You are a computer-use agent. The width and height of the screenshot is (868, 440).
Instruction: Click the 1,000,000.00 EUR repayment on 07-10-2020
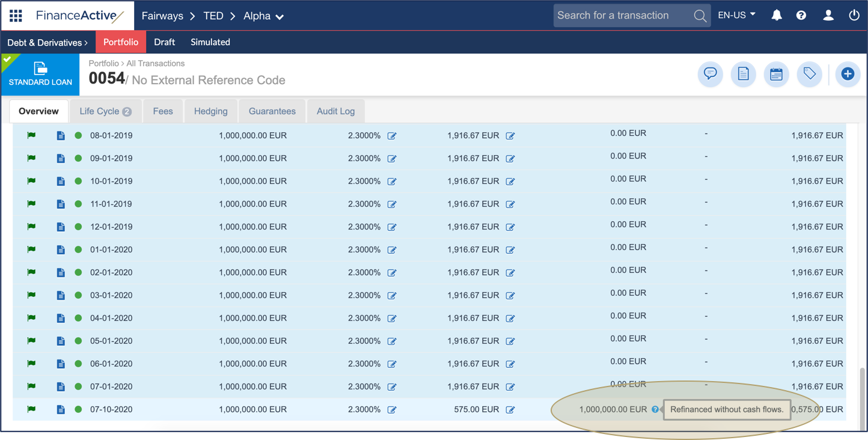(x=613, y=409)
